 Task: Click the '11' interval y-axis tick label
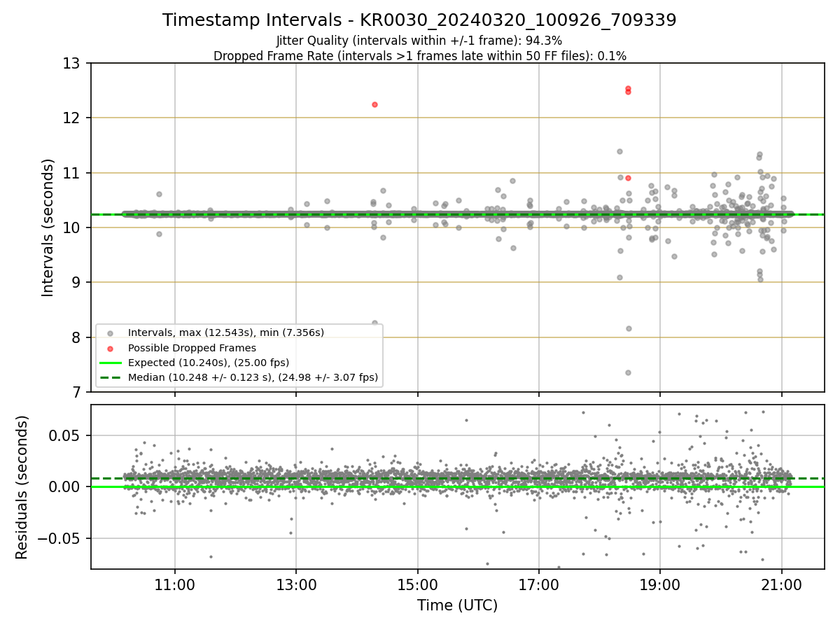[72, 173]
